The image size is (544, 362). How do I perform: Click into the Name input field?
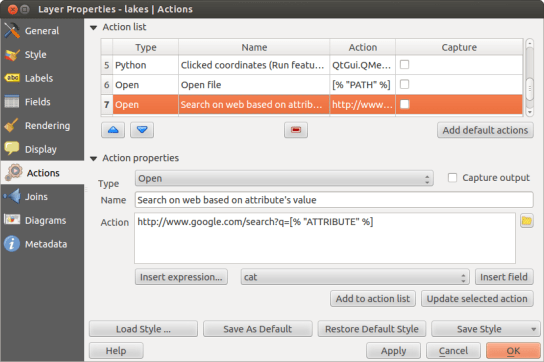pos(334,200)
